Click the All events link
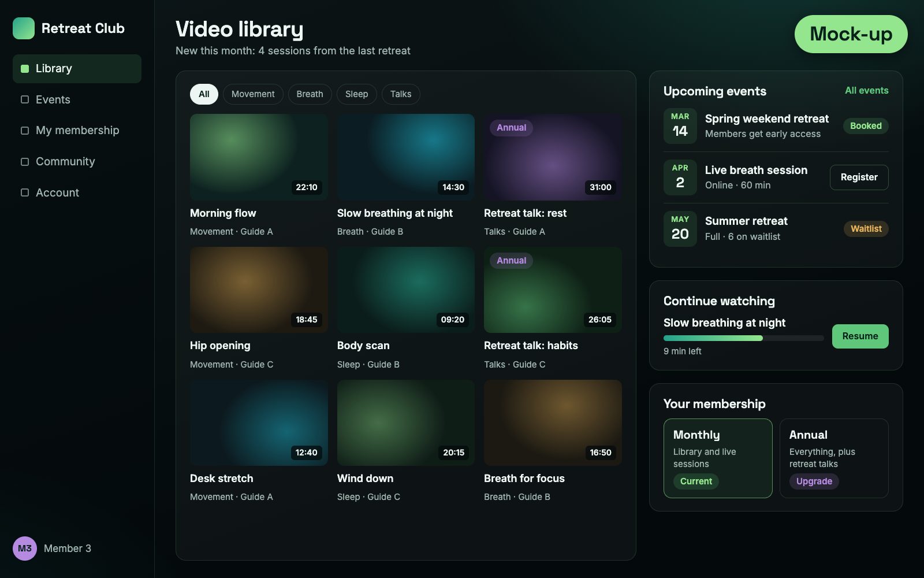 click(867, 91)
